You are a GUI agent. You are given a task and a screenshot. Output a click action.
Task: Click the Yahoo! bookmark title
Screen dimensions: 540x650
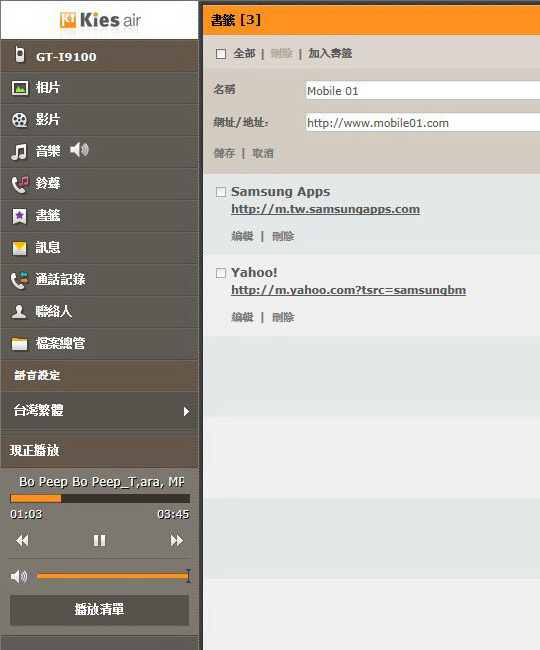point(254,272)
